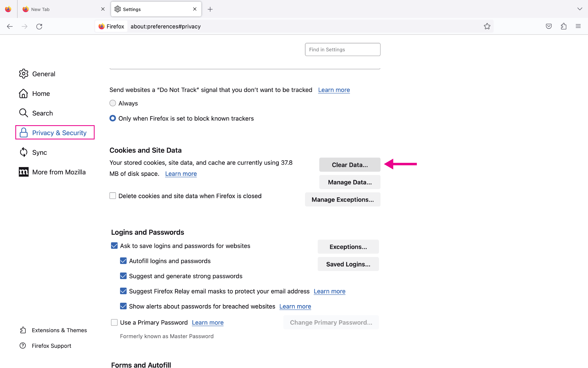Image resolution: width=588 pixels, height=368 pixels.
Task: Select the Always Do Not Track option
Action: [113, 103]
